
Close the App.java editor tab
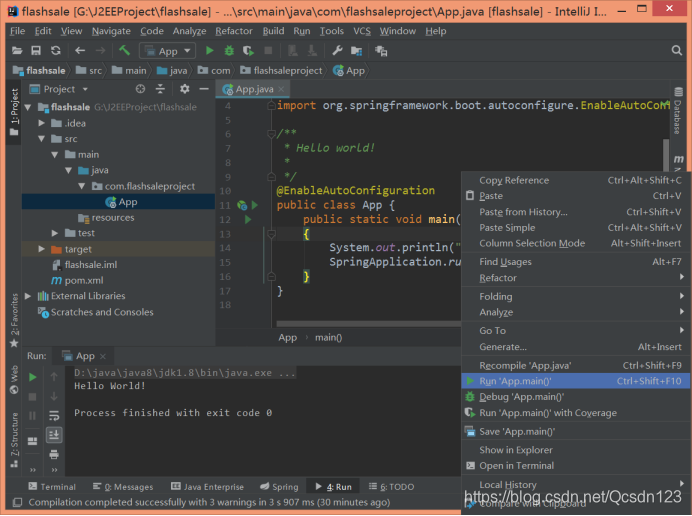pos(281,90)
